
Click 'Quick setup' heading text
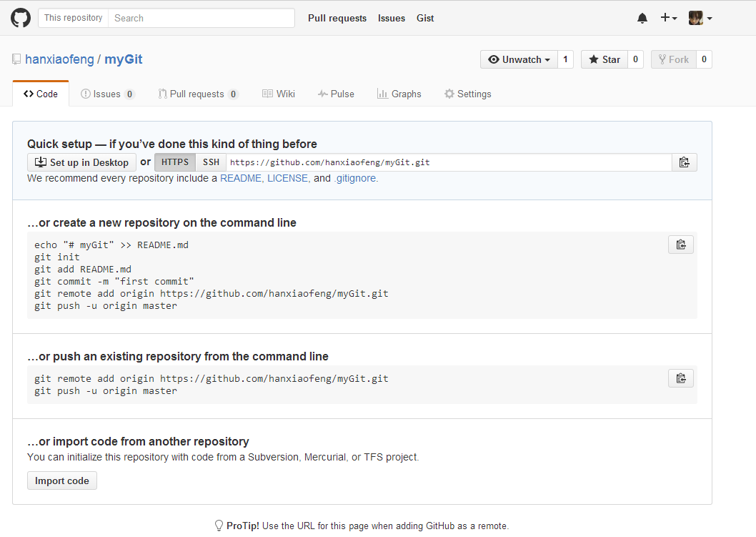[172, 144]
